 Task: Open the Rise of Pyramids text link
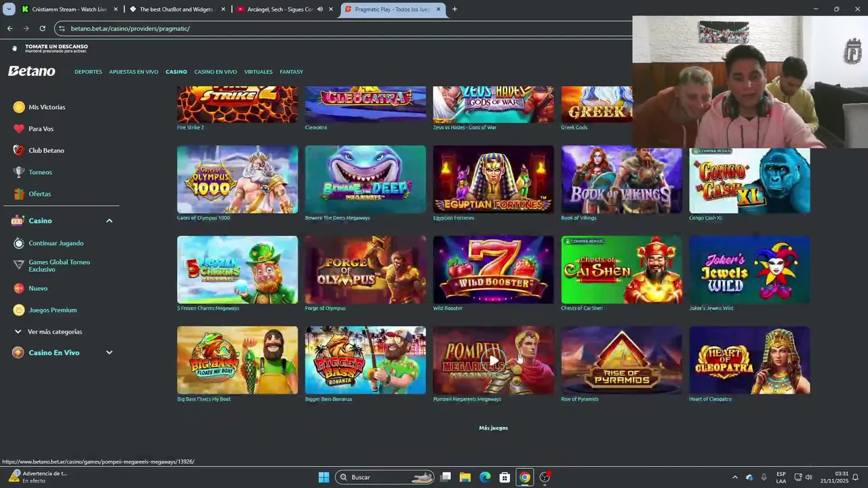(580, 399)
